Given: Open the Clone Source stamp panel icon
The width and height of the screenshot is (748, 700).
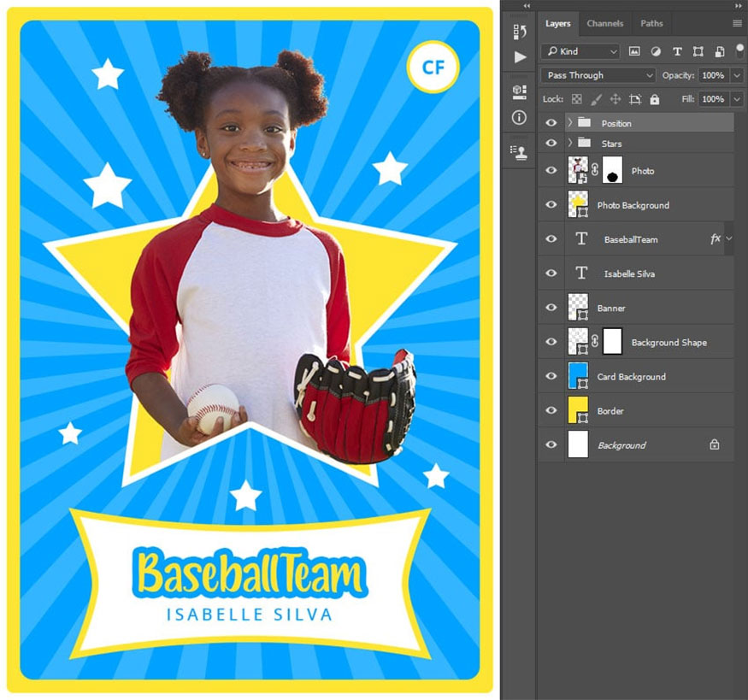Looking at the screenshot, I should [519, 150].
